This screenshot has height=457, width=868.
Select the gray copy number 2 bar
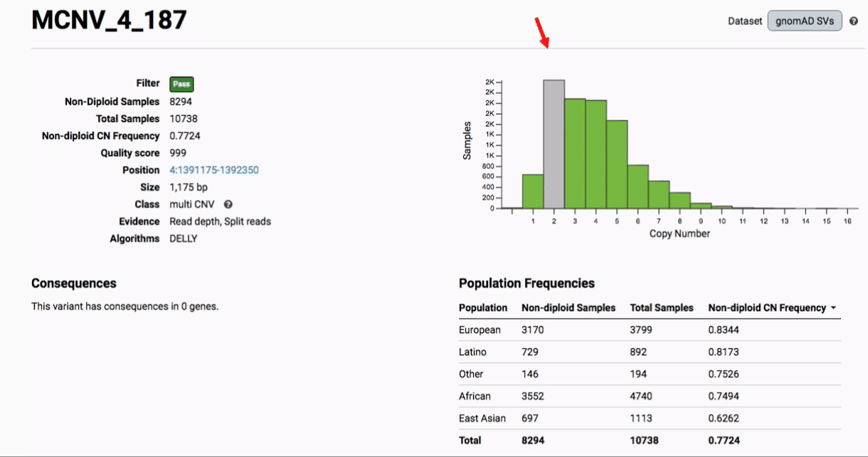click(554, 145)
